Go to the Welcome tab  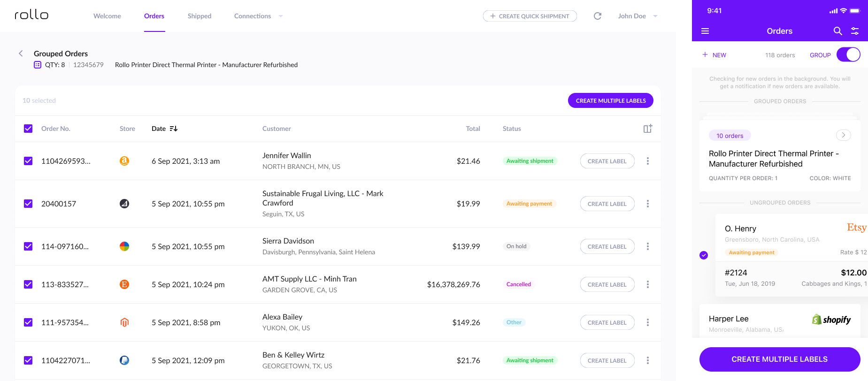click(x=107, y=16)
